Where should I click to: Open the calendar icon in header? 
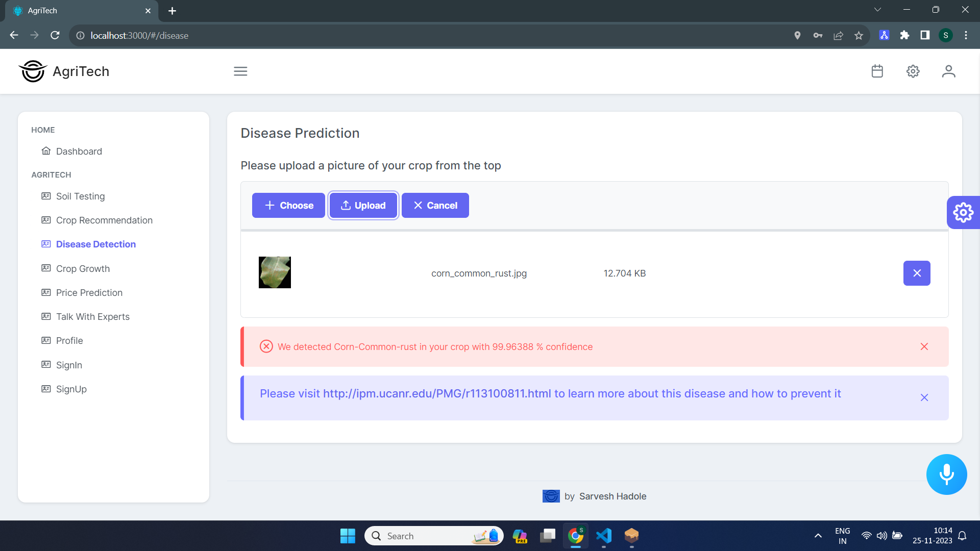877,71
